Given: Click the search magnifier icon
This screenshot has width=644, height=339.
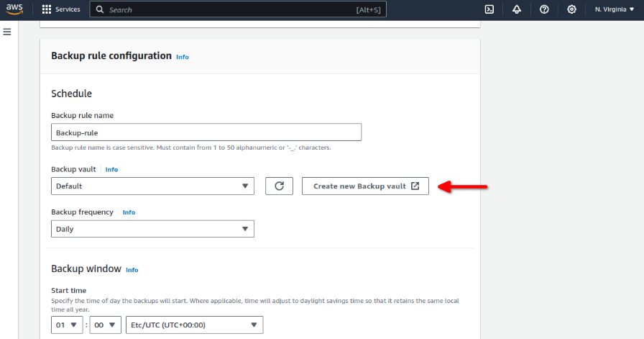Looking at the screenshot, I should point(100,9).
